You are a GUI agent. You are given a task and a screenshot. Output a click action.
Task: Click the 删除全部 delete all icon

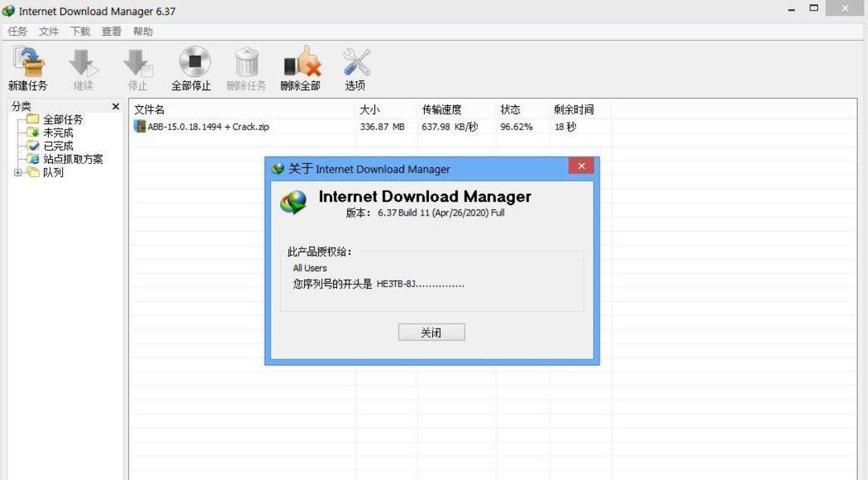[x=301, y=62]
